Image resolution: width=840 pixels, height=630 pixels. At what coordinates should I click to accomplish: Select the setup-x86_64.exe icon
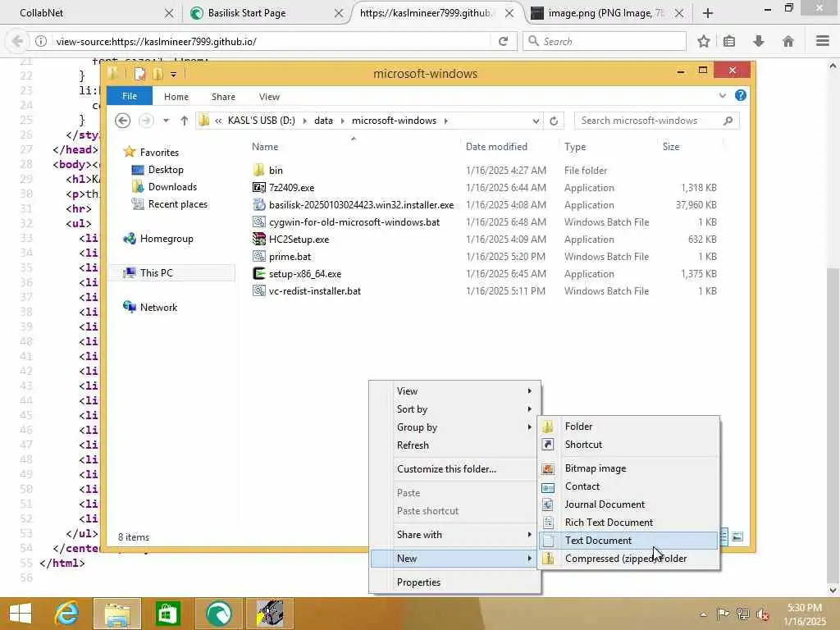pos(258,274)
